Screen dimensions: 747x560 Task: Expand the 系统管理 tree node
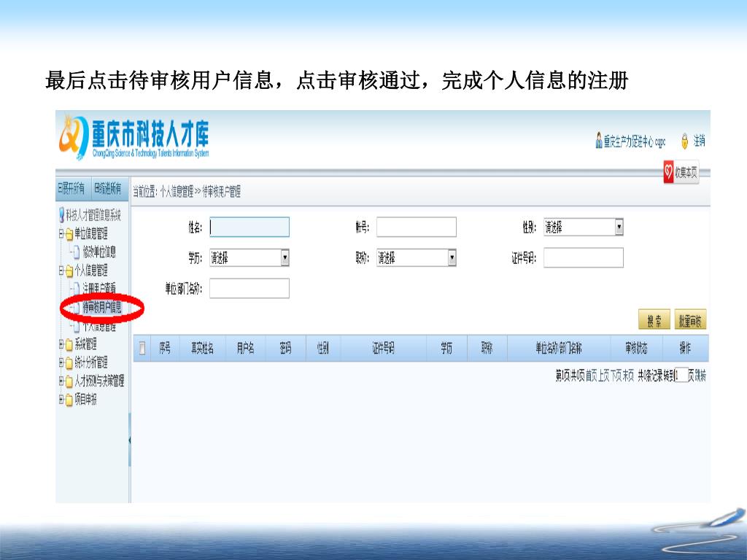click(61, 344)
